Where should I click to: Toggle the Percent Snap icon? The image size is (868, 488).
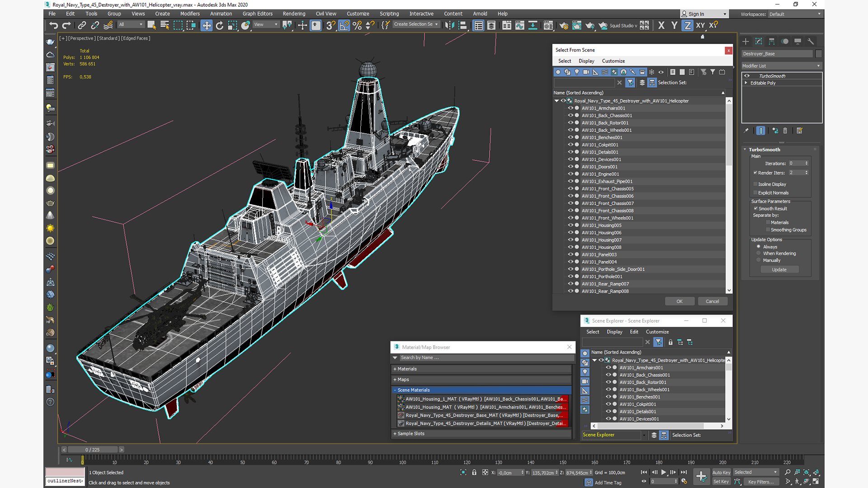click(357, 25)
